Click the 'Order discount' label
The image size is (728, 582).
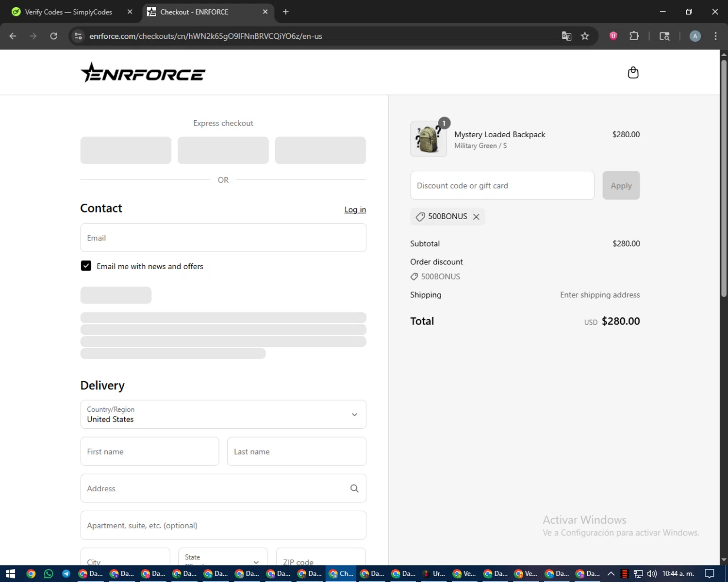coord(436,262)
